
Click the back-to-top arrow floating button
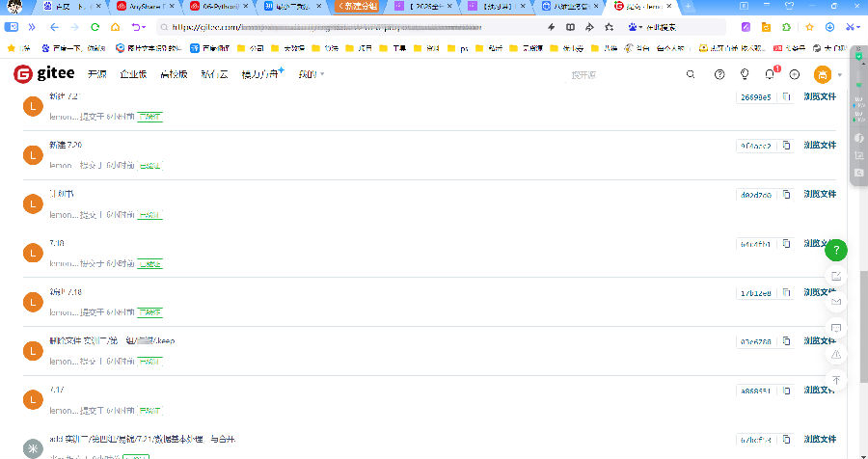[x=835, y=381]
